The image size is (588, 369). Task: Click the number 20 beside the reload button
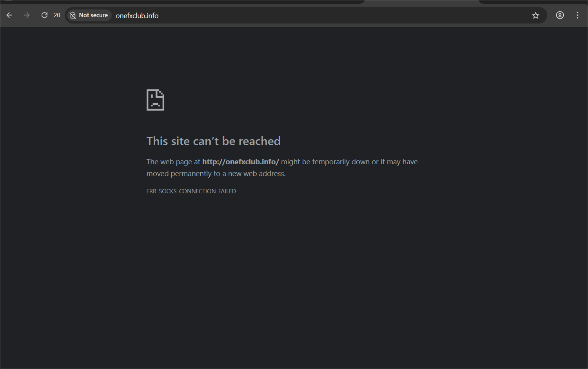click(x=57, y=15)
